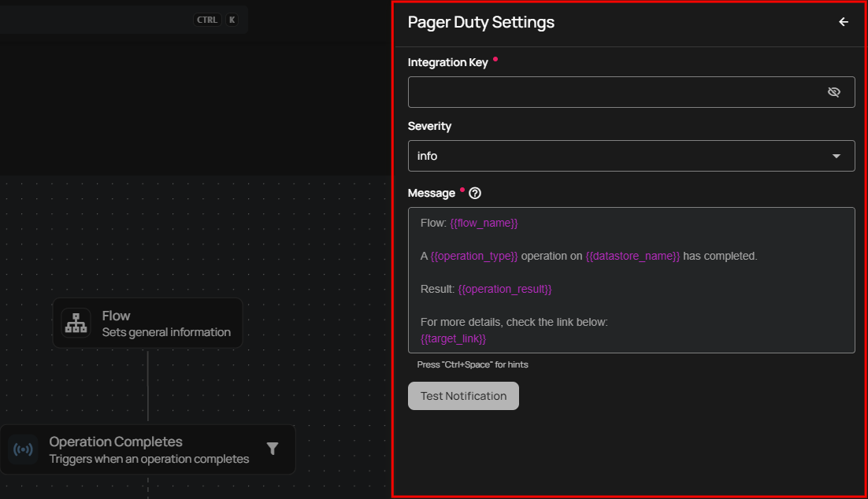Open the help icon next to Message
The width and height of the screenshot is (868, 499).
coord(474,193)
